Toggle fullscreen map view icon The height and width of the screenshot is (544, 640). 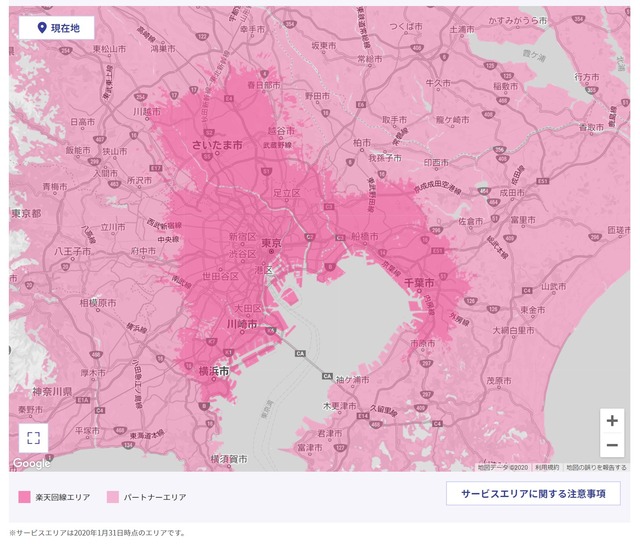coord(33,438)
